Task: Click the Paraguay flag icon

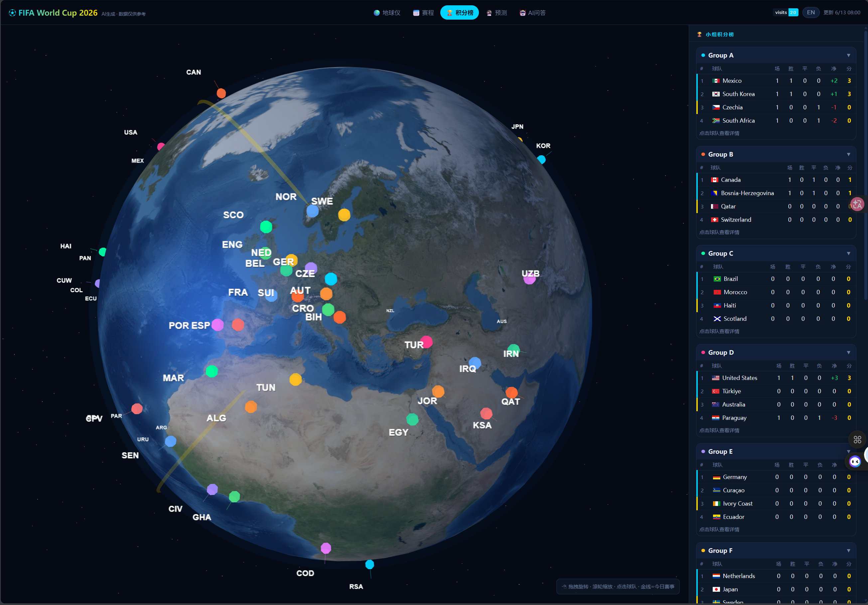Action: pyautogui.click(x=715, y=418)
